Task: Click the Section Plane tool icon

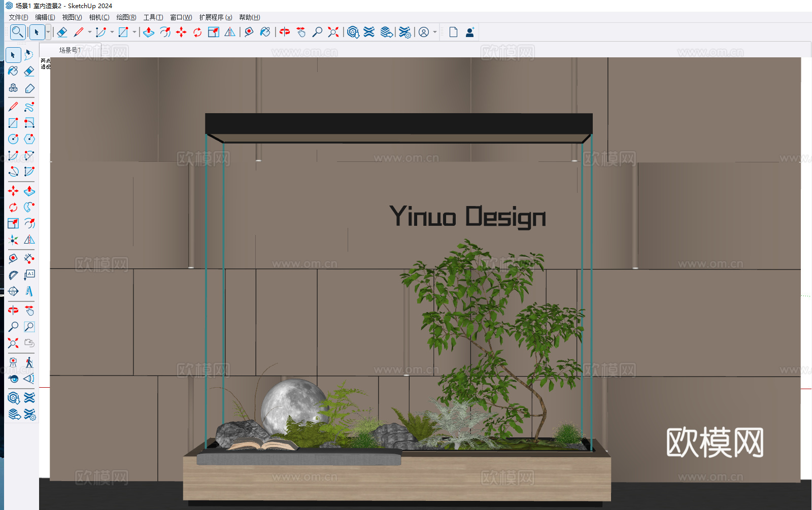Action: pos(29,379)
